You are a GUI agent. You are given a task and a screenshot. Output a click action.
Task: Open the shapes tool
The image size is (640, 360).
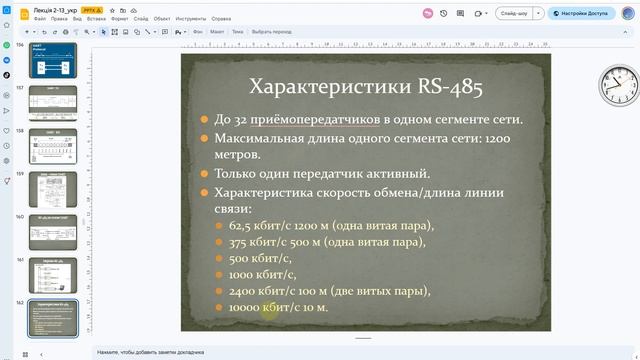tap(137, 32)
